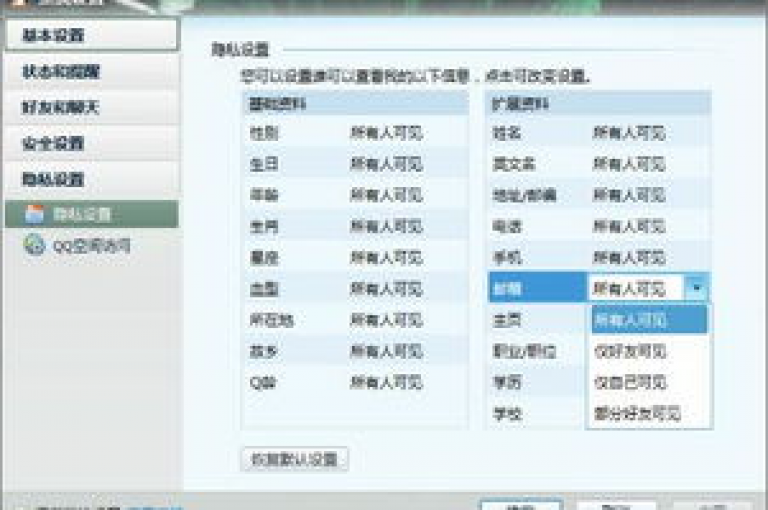Switch to the 状态和提醒 category
Screen dimensions: 768x510
(92, 72)
